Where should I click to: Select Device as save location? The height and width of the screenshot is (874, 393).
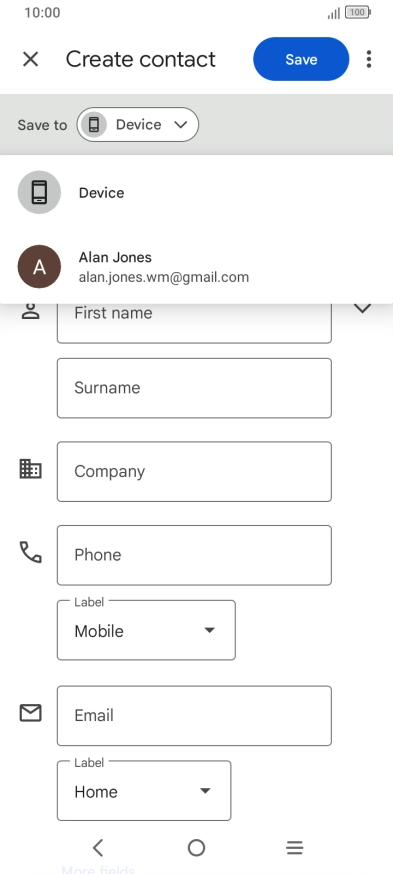[x=196, y=192]
